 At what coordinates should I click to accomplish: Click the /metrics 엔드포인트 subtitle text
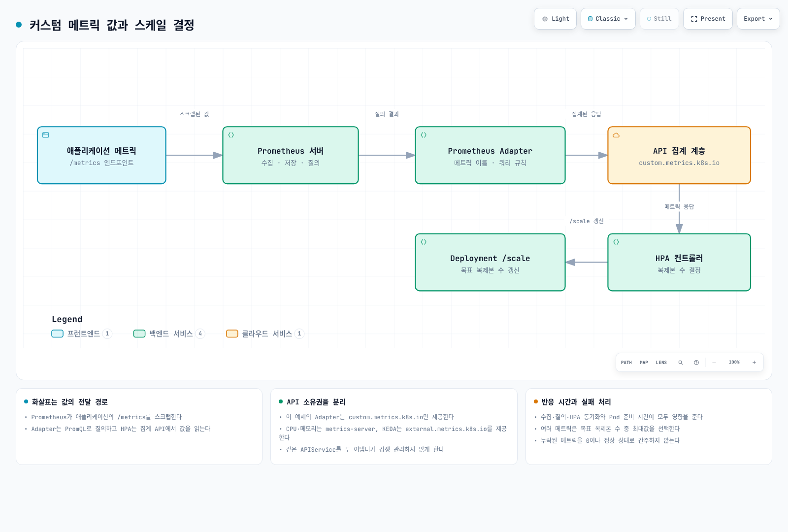[101, 163]
